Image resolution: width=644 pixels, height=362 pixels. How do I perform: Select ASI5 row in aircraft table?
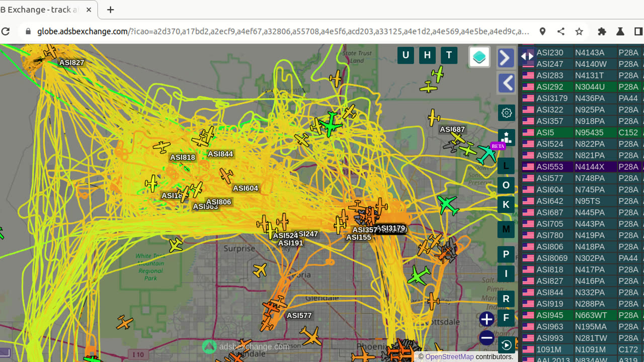click(581, 132)
